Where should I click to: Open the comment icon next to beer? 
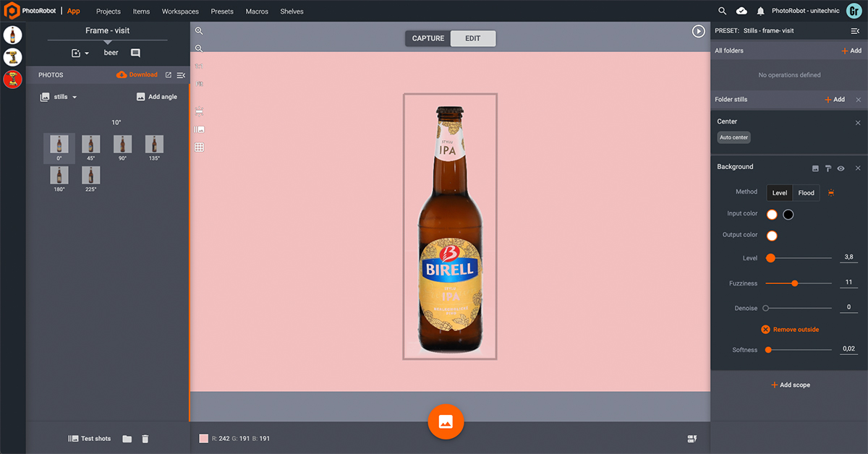click(135, 53)
